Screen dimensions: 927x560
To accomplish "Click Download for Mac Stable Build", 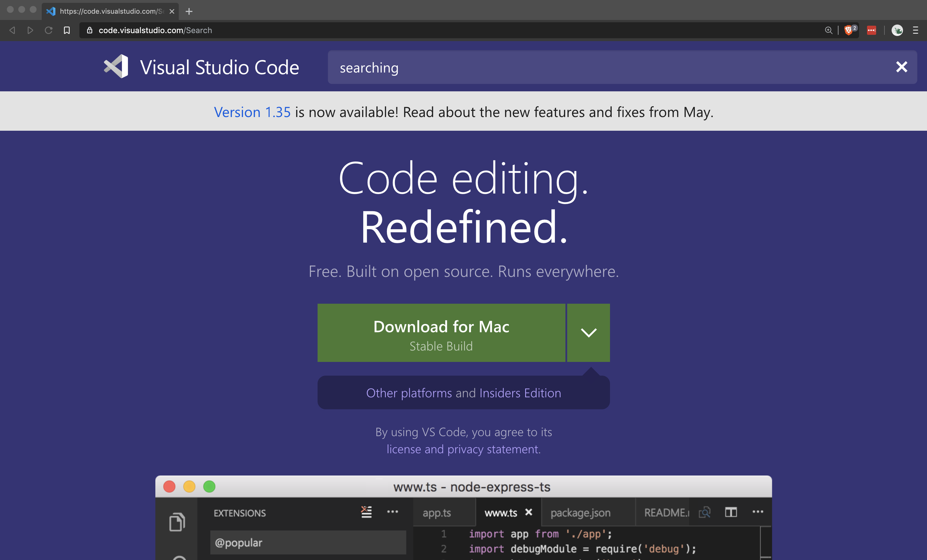I will [x=441, y=333].
